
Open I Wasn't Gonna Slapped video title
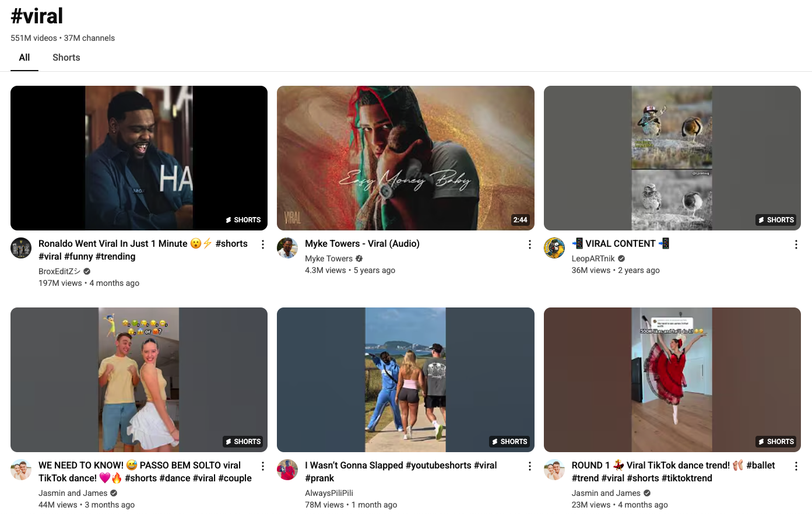pos(401,471)
